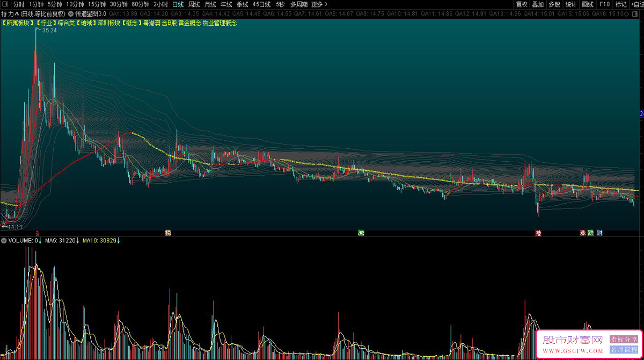The image size is (644, 360).
Task: Open the 悟道星图3.0 indicator dropdown circle
Action: pos(71,13)
